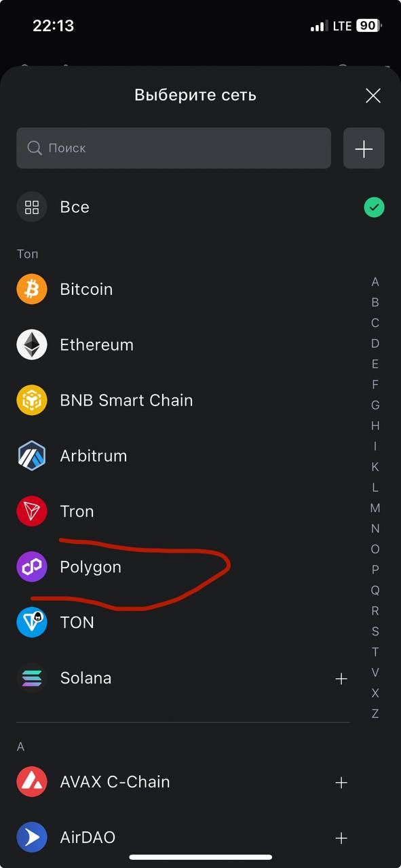Select the AirDAO logo icon
Viewport: 401px width, 868px height.
pos(32,837)
